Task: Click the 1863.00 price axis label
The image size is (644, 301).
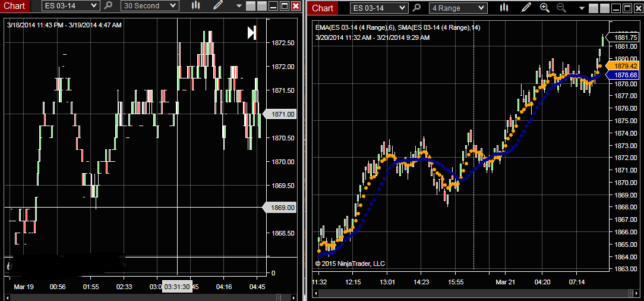Action: point(627,269)
